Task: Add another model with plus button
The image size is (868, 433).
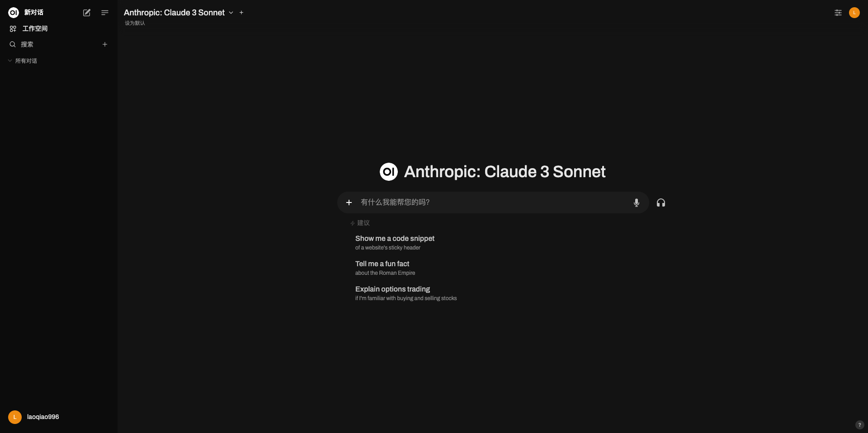Action: [x=241, y=13]
